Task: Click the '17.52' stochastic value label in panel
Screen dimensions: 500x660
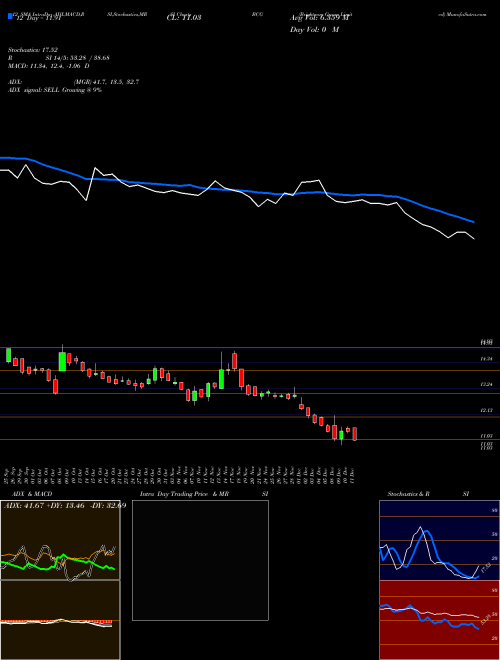Action: [x=485, y=568]
